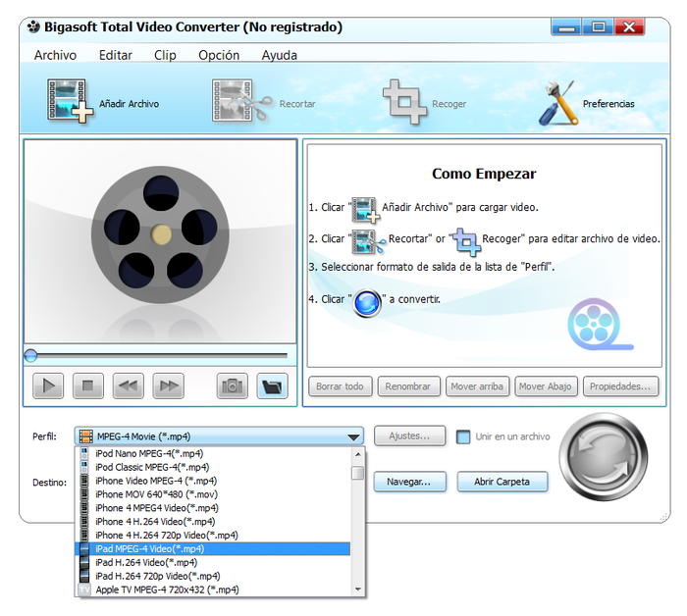This screenshot has height=616, width=687.
Task: Click the Propiedades... button
Action: pos(620,386)
